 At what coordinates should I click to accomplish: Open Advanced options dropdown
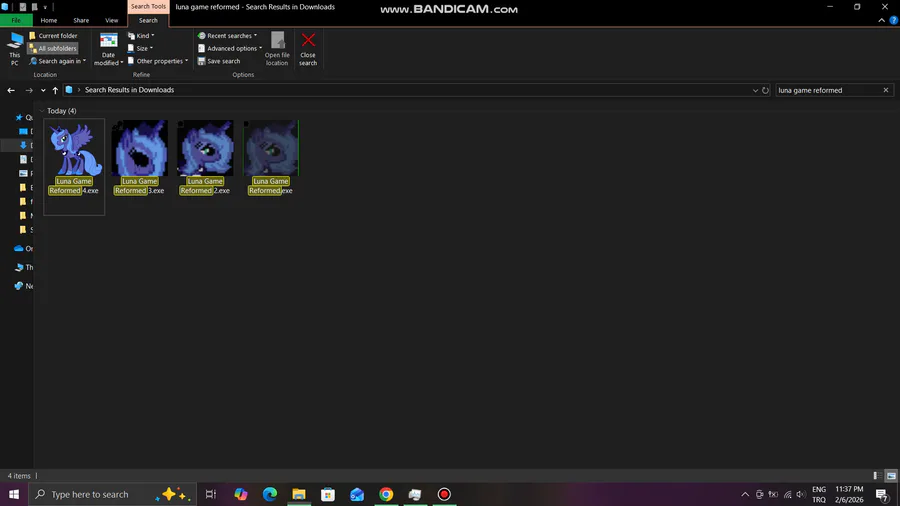pos(230,48)
